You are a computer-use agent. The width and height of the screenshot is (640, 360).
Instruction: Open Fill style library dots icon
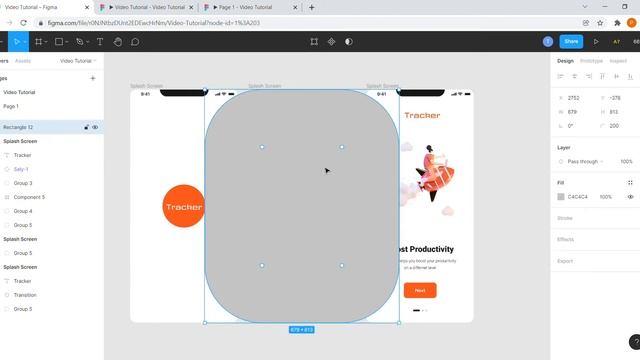pos(630,182)
